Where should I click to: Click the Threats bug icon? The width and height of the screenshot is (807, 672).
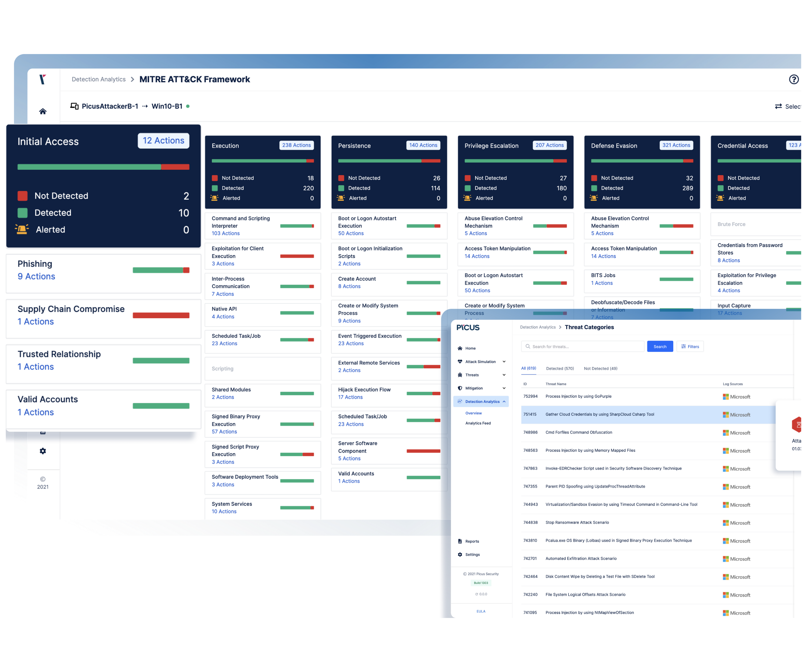coord(460,375)
